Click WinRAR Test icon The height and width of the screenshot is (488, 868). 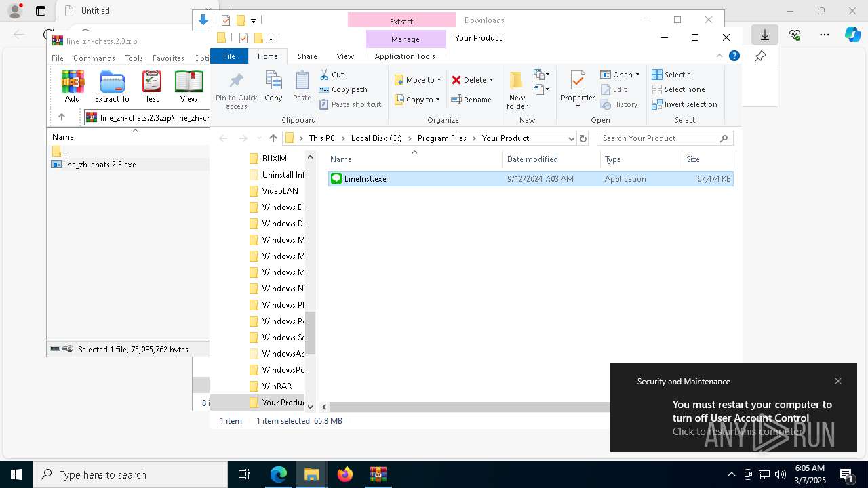[152, 86]
